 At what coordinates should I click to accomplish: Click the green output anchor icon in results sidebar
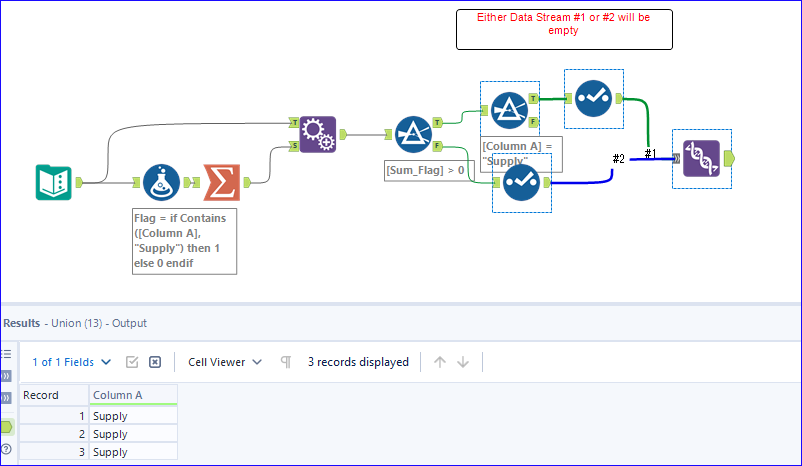point(7,427)
